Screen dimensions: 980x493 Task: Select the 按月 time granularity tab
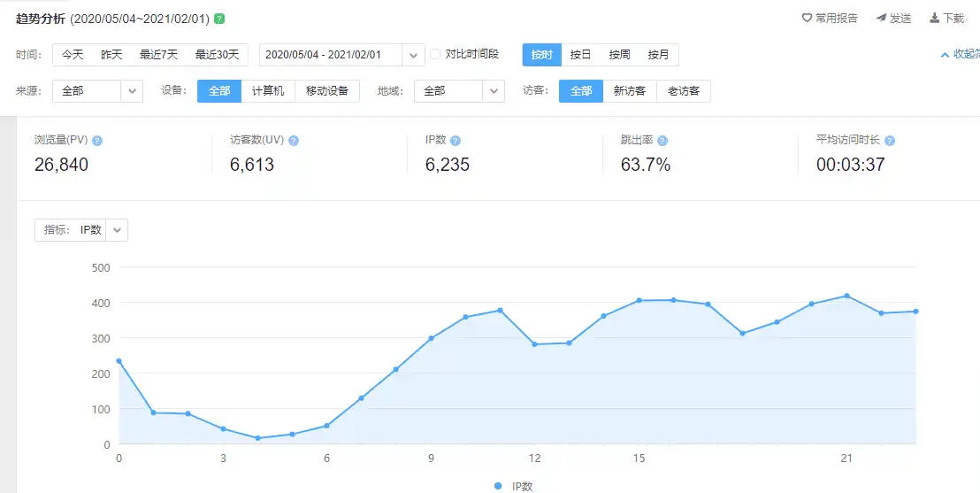pos(658,55)
